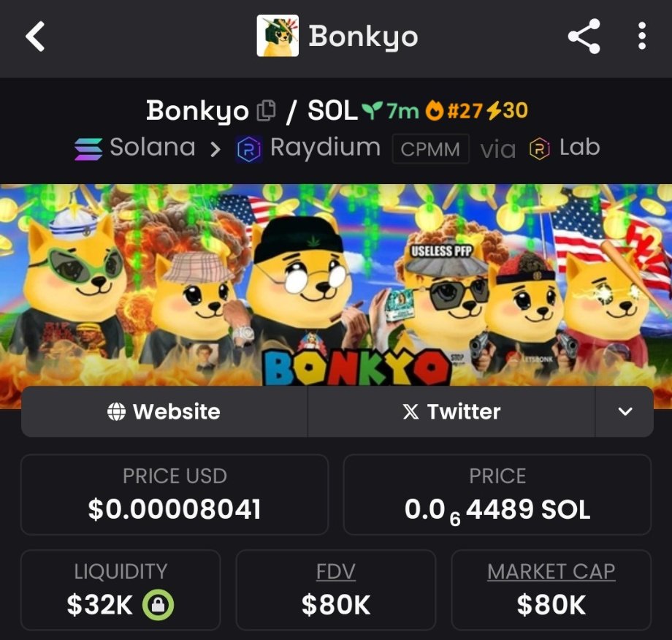Tap the FDV label

[x=335, y=571]
